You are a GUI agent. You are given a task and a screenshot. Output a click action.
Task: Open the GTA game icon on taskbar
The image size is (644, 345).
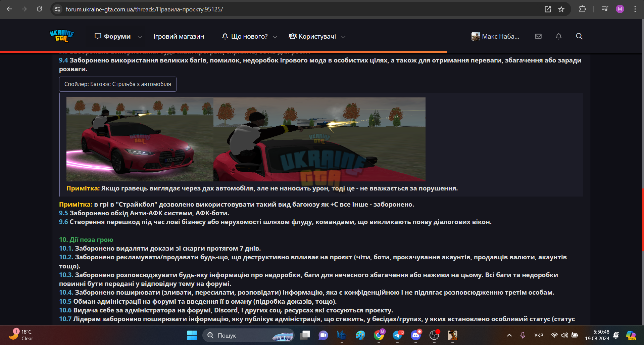[x=453, y=335]
